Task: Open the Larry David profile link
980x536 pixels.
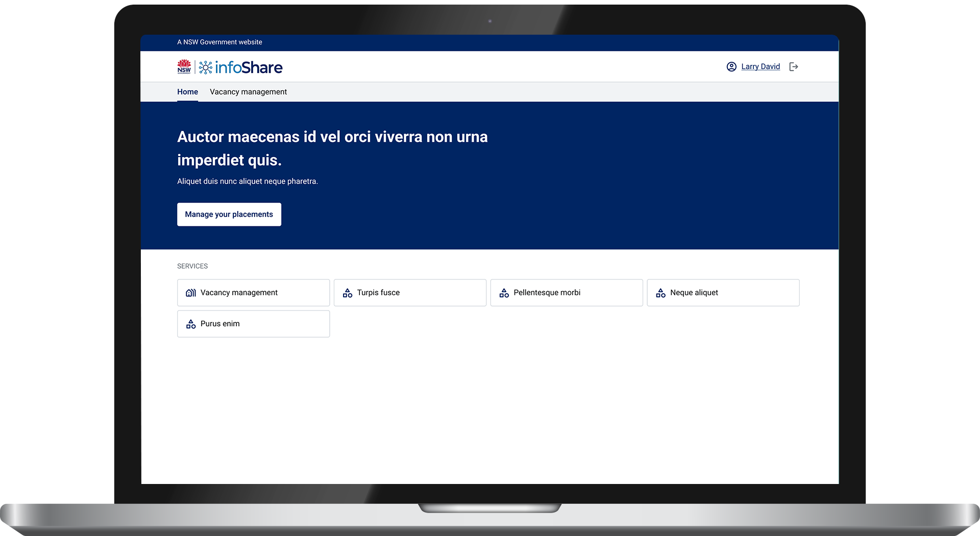Action: tap(761, 67)
